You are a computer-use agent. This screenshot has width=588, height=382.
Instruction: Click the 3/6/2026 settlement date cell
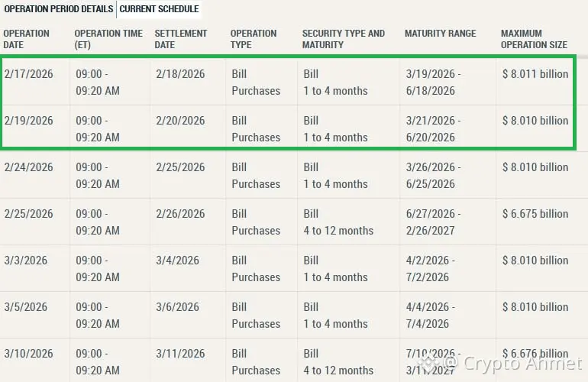point(177,307)
